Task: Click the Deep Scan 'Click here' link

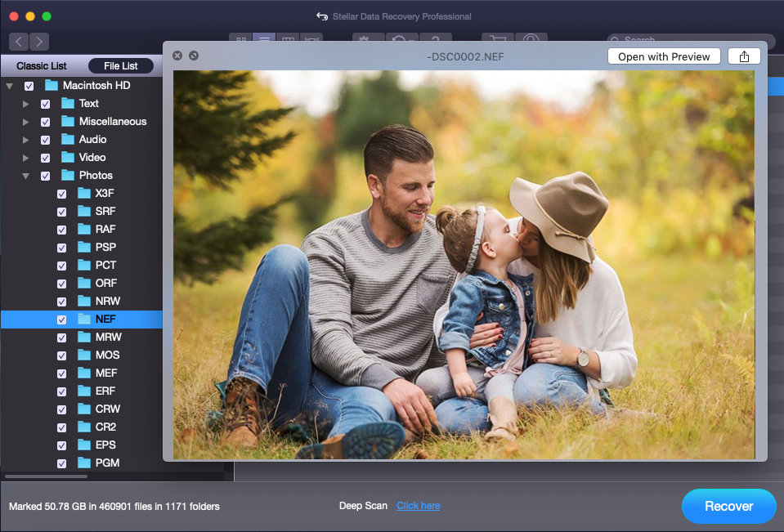Action: [418, 506]
